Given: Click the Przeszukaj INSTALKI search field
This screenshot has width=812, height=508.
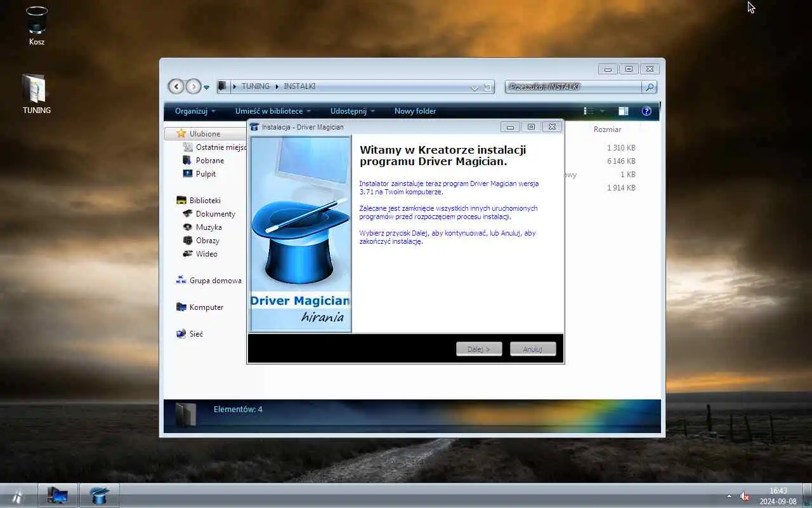Looking at the screenshot, I should 573,87.
